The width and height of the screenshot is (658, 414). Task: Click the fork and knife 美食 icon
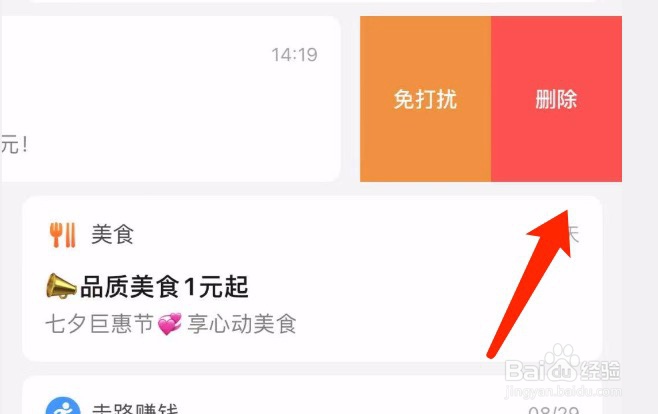pyautogui.click(x=63, y=235)
